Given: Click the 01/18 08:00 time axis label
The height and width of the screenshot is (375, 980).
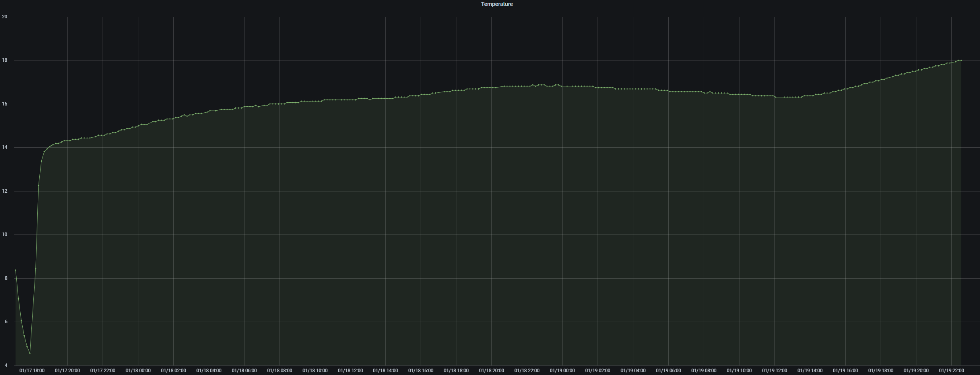Looking at the screenshot, I should pyautogui.click(x=279, y=371).
